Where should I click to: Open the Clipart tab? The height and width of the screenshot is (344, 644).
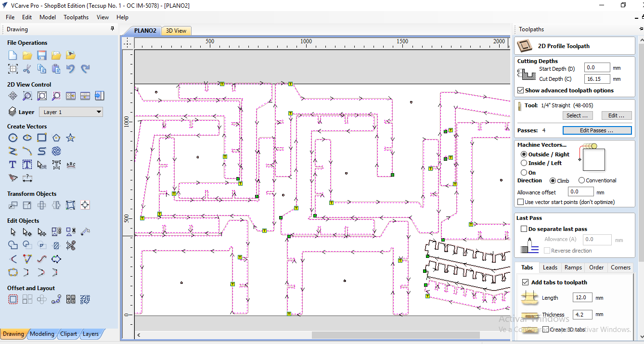coord(69,334)
